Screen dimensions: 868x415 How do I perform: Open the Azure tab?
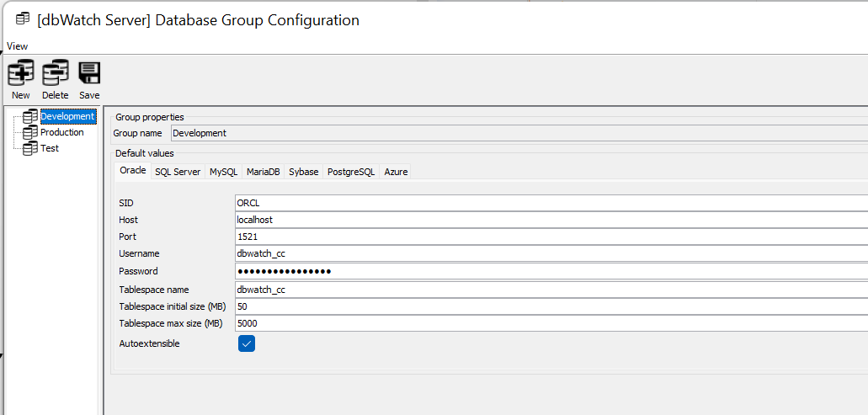396,172
